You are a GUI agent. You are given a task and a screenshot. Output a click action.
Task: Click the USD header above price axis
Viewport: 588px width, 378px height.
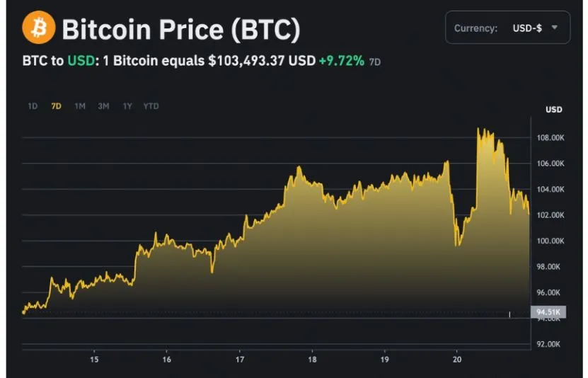click(553, 110)
